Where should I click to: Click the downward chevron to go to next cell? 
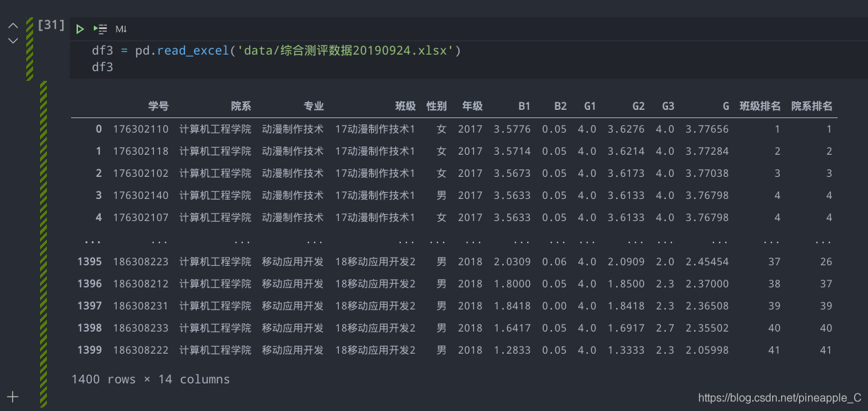tap(12, 40)
